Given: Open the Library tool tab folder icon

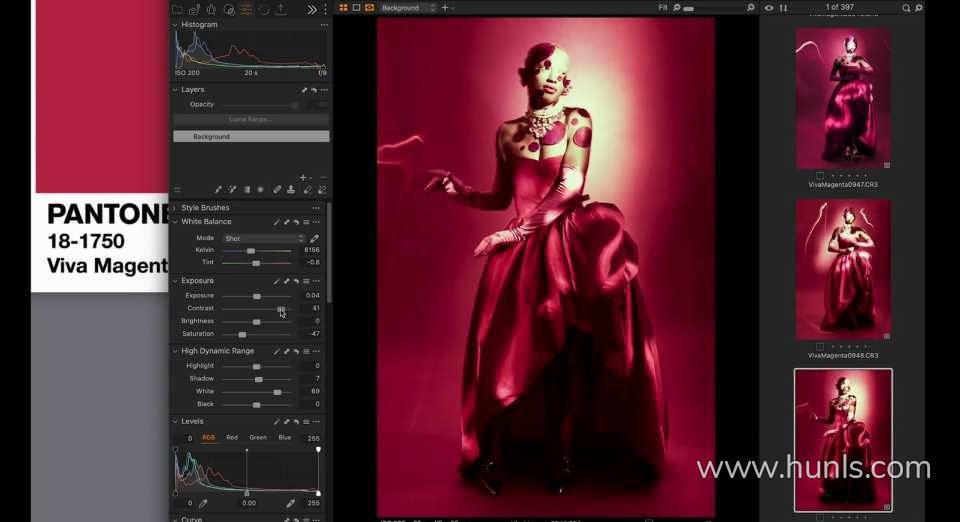Looking at the screenshot, I should (177, 9).
